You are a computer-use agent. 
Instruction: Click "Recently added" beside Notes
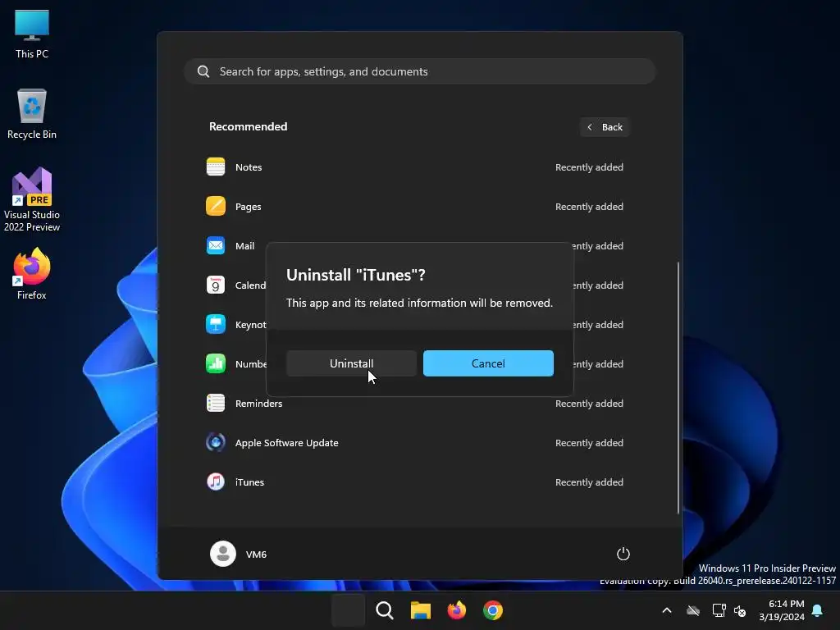click(x=589, y=167)
